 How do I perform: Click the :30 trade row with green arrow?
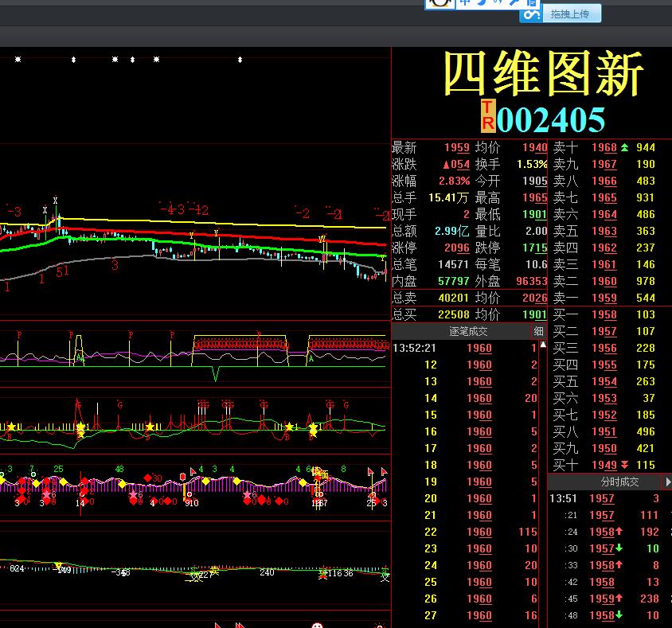point(604,548)
